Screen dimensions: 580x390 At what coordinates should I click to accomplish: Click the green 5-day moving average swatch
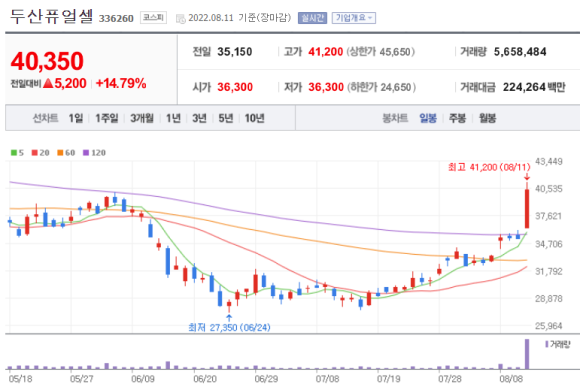pyautogui.click(x=14, y=152)
